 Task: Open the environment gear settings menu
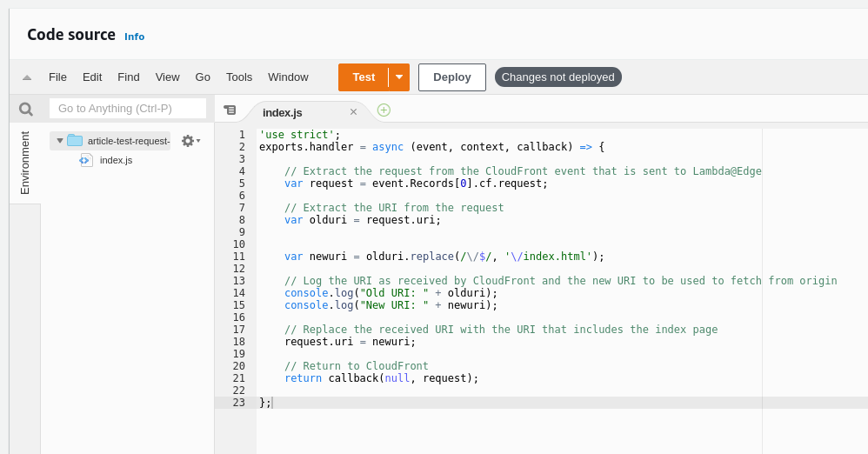(191, 141)
